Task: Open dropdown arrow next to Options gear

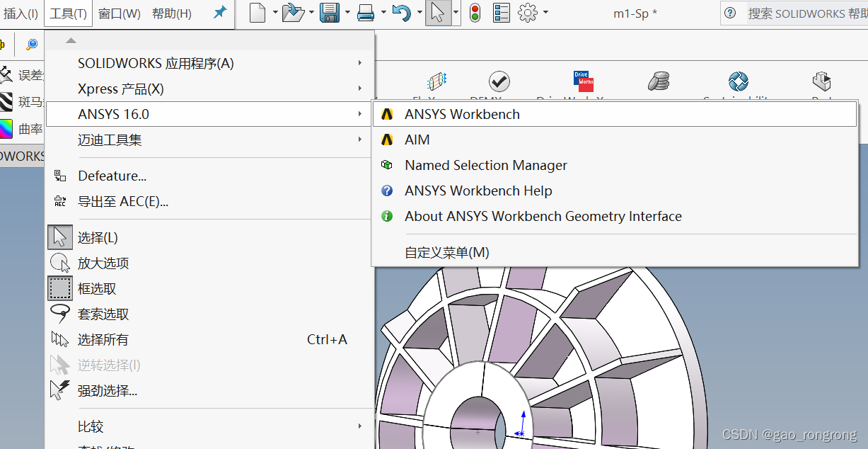Action: click(x=545, y=13)
